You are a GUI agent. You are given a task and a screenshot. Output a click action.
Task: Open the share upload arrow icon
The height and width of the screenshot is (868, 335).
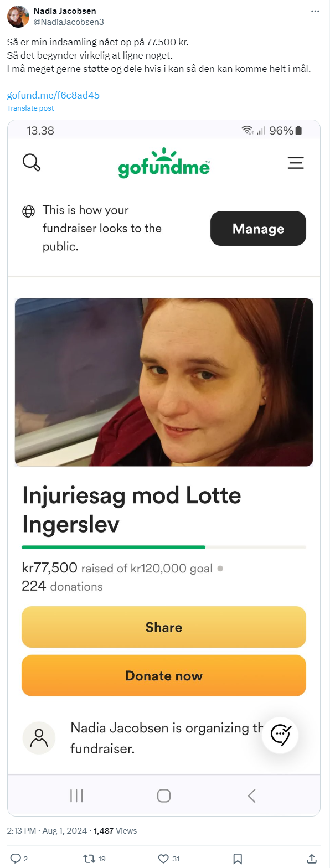point(312,859)
